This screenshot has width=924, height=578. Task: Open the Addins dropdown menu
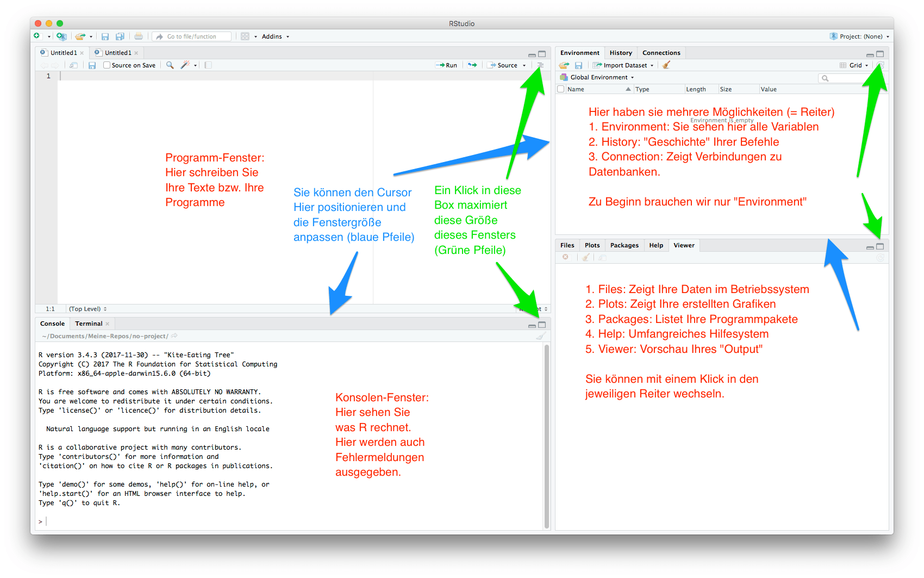275,36
